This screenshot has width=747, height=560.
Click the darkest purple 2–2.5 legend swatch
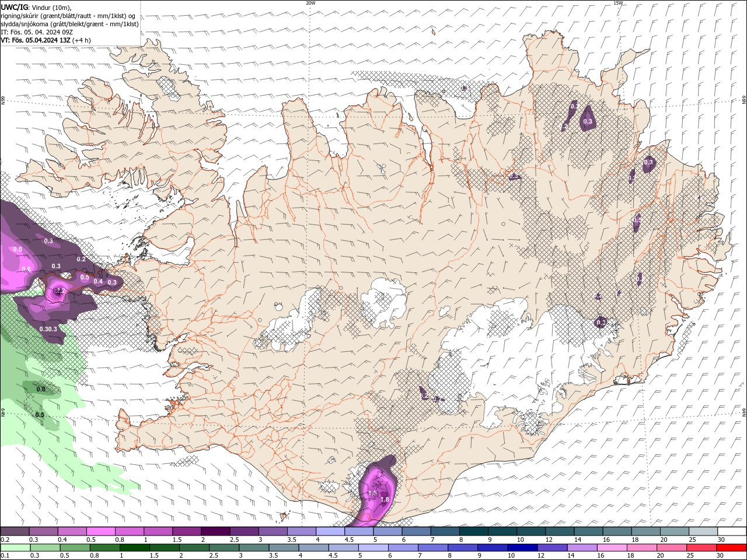point(215,531)
